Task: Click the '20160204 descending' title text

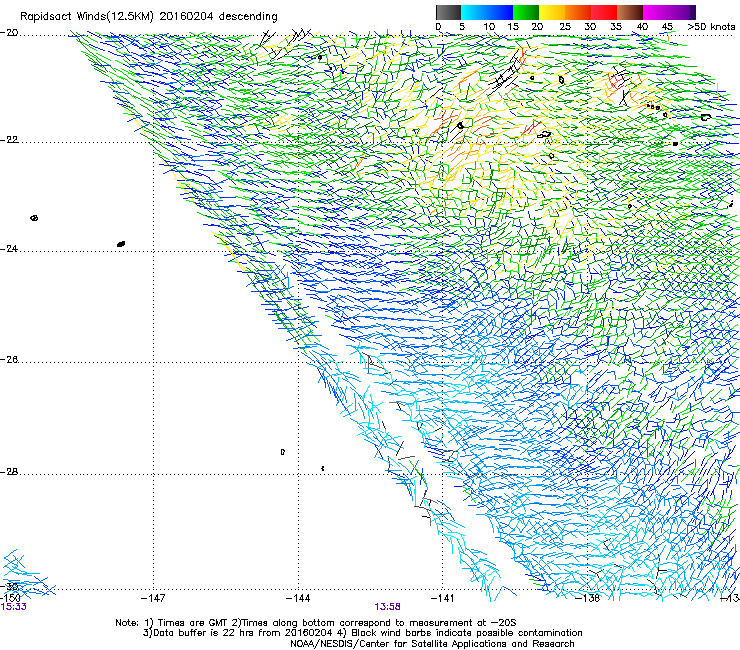Action: coord(219,17)
